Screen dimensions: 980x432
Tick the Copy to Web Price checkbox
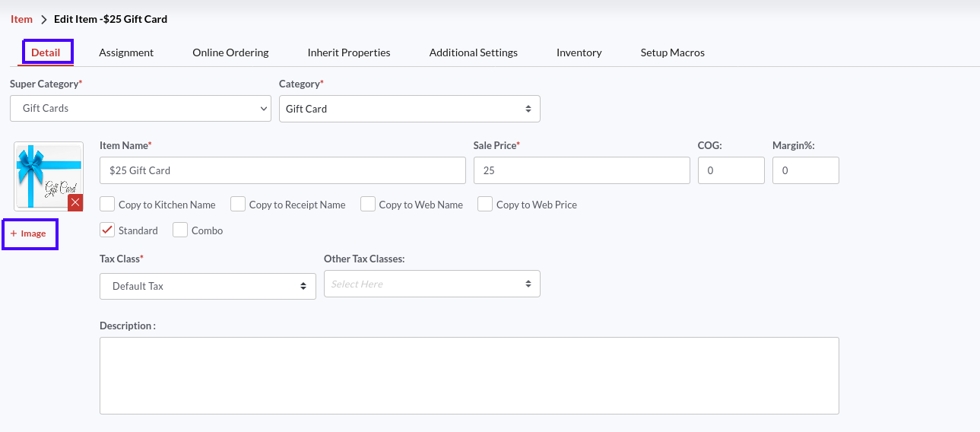pyautogui.click(x=485, y=204)
